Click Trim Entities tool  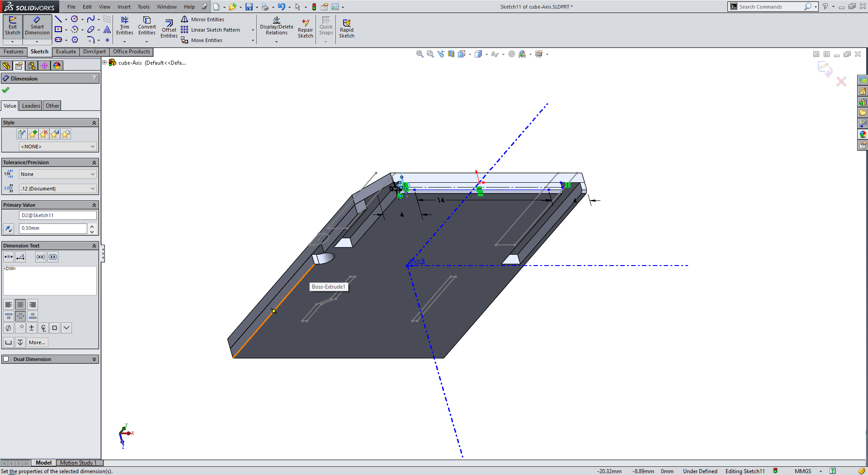point(125,26)
